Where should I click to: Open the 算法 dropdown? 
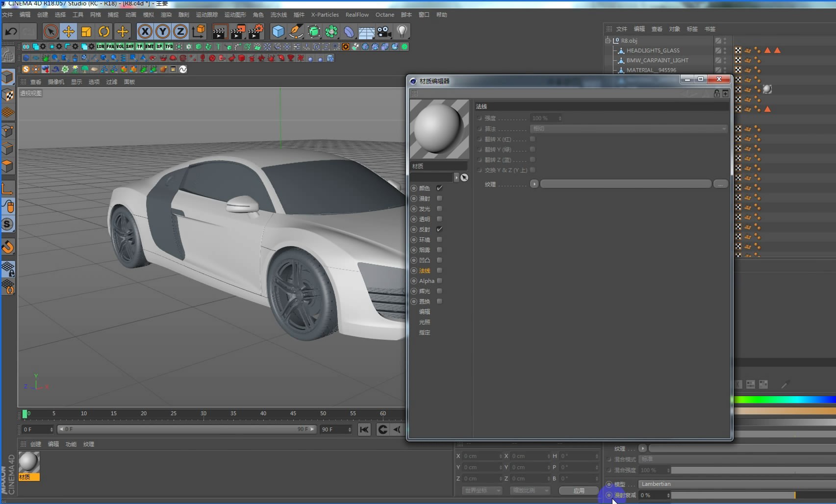(x=629, y=129)
